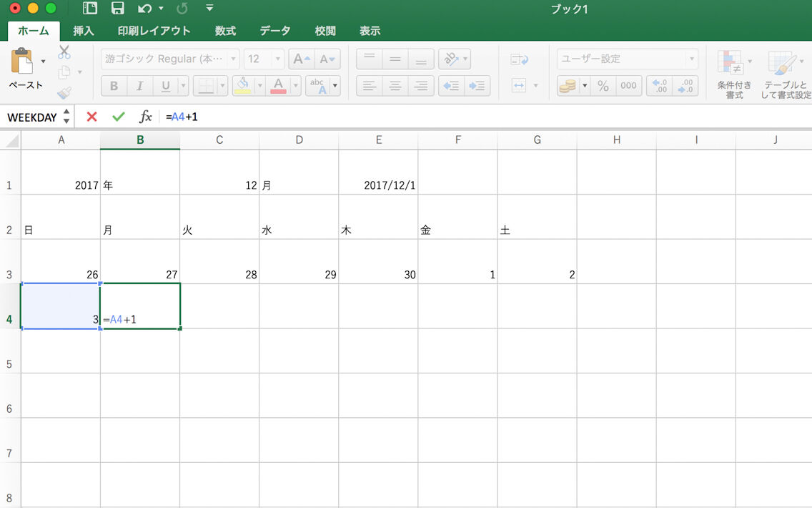Open the number format (ユーザー設定) dropdown
The image size is (812, 508).
tap(690, 58)
